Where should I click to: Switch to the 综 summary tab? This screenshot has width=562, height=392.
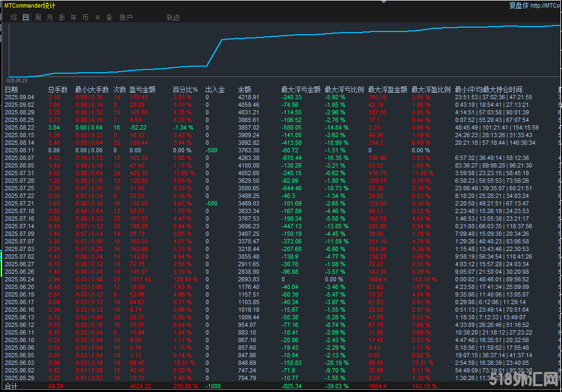(x=14, y=17)
